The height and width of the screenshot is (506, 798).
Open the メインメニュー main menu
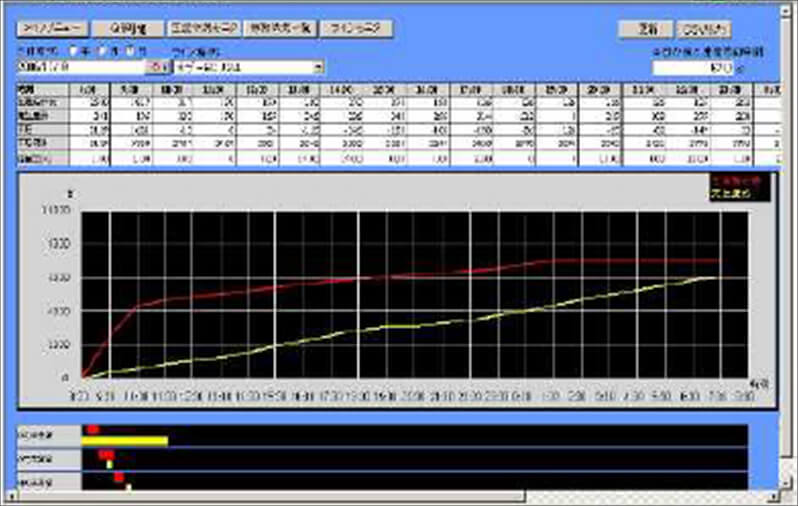tap(48, 29)
